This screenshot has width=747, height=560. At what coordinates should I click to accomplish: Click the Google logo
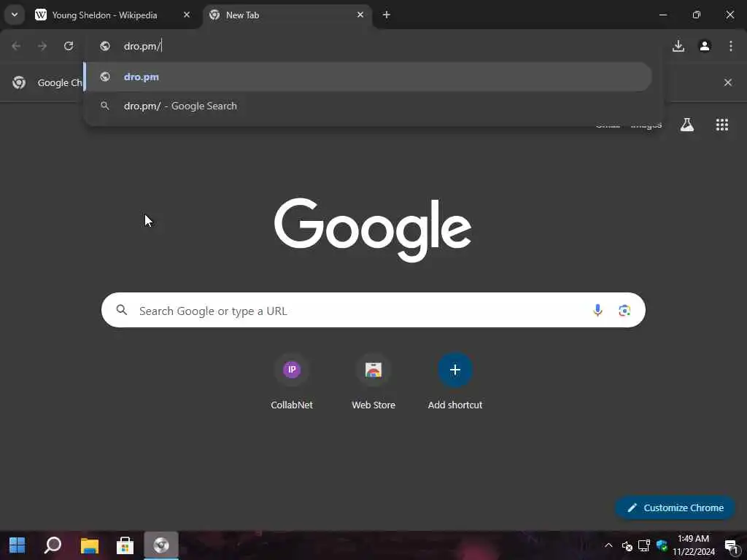pyautogui.click(x=373, y=230)
